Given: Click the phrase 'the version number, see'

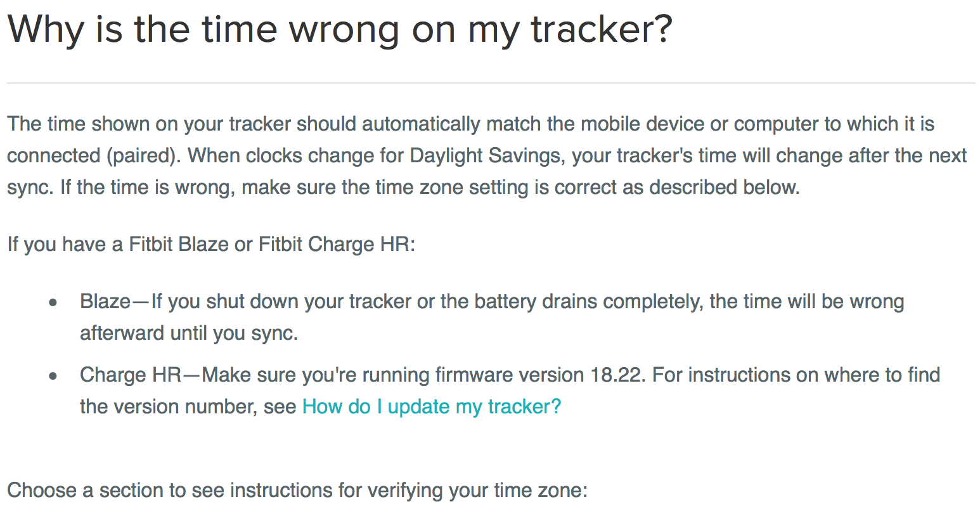Looking at the screenshot, I should tap(188, 406).
